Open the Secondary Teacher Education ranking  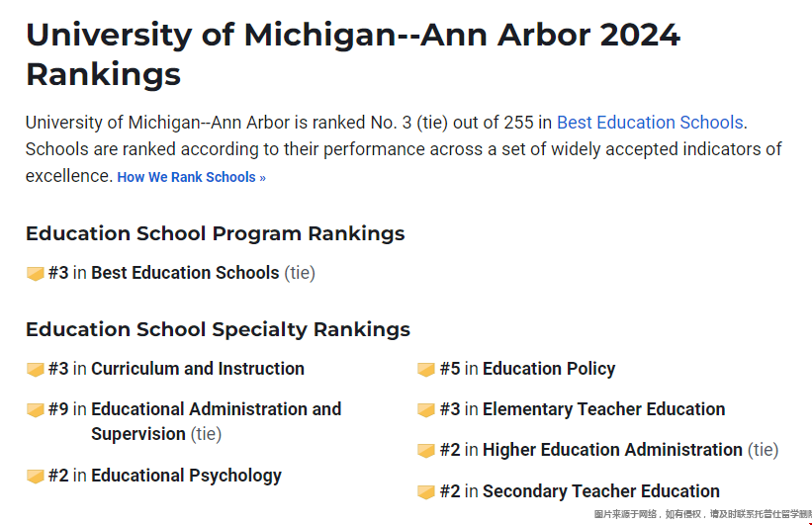601,490
